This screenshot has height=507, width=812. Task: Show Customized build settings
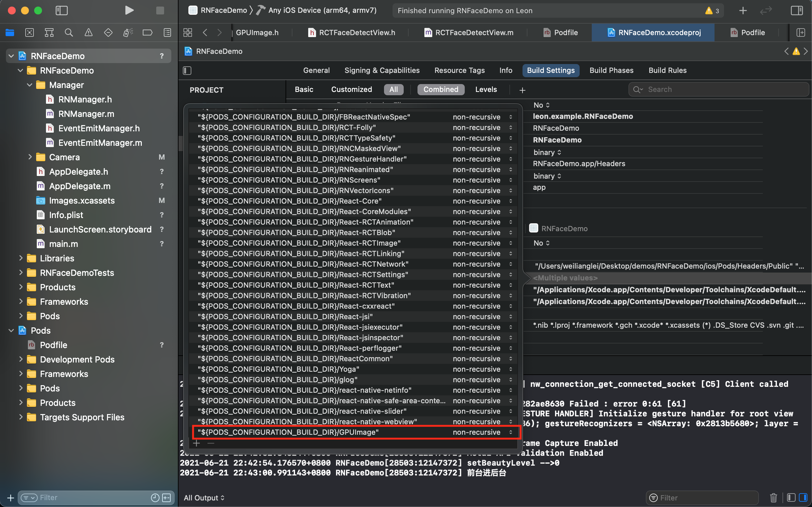coord(351,90)
